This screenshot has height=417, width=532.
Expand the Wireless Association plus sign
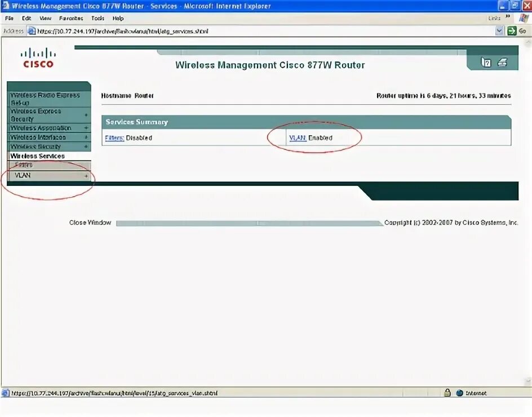(x=86, y=128)
